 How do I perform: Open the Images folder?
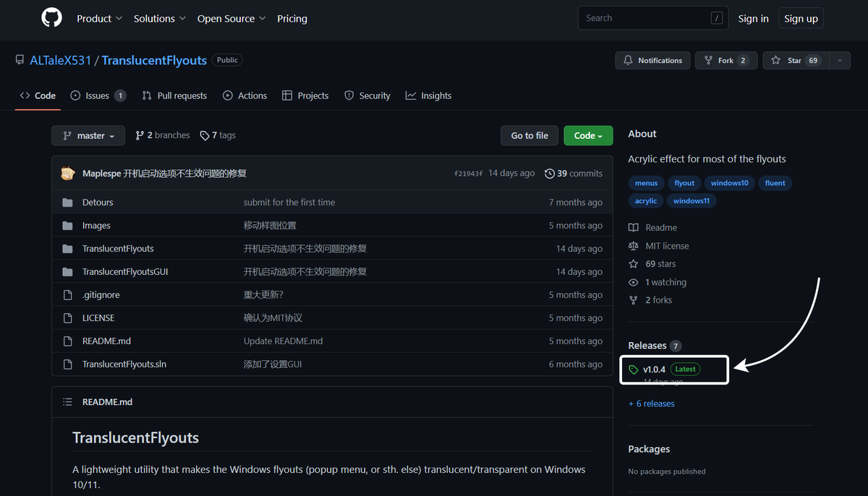(x=96, y=226)
